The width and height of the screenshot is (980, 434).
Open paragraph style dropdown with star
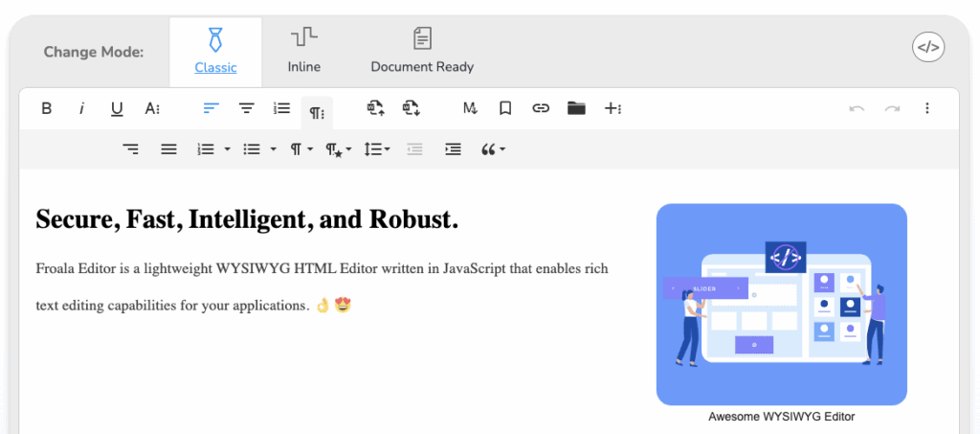(x=338, y=149)
